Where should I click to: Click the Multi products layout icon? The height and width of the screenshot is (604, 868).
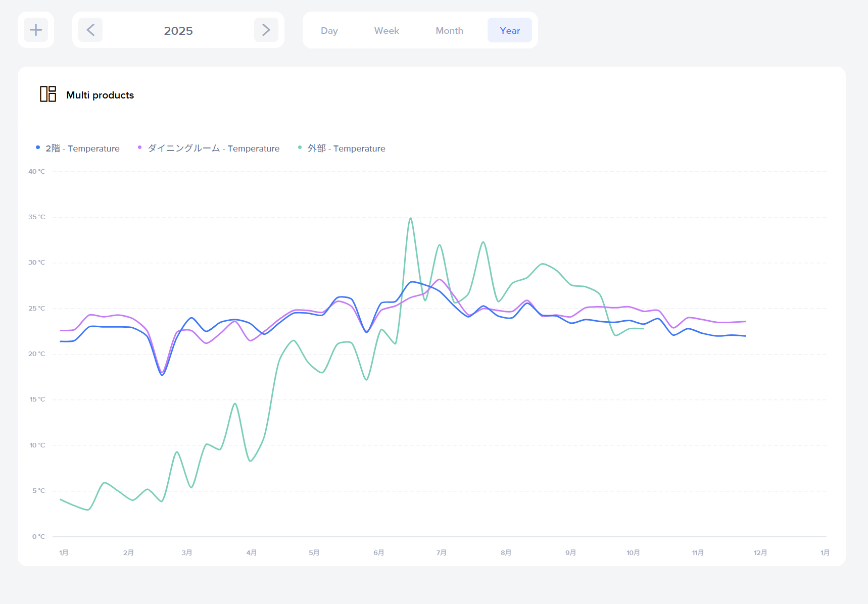(x=48, y=94)
